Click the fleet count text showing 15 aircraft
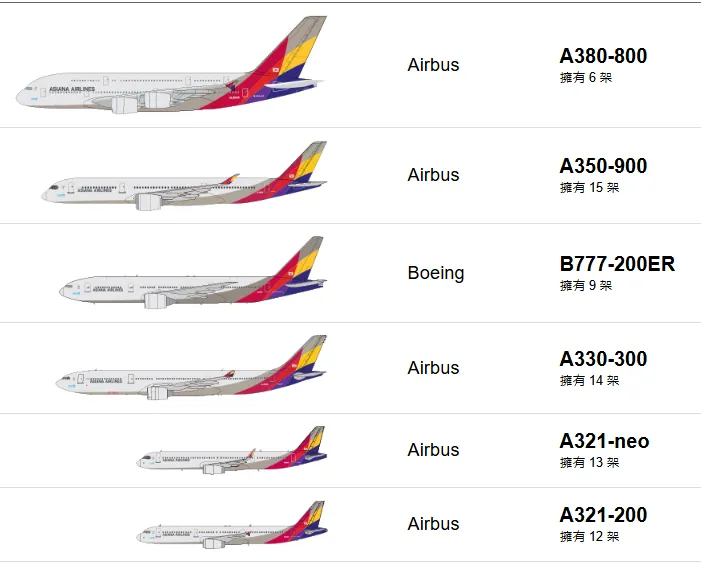Viewport: 701px width, 567px height. pos(589,187)
